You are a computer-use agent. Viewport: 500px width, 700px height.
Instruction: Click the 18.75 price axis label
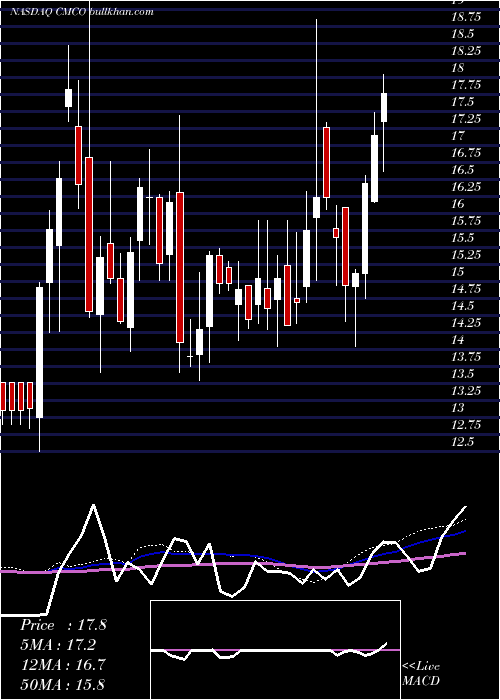[x=468, y=17]
